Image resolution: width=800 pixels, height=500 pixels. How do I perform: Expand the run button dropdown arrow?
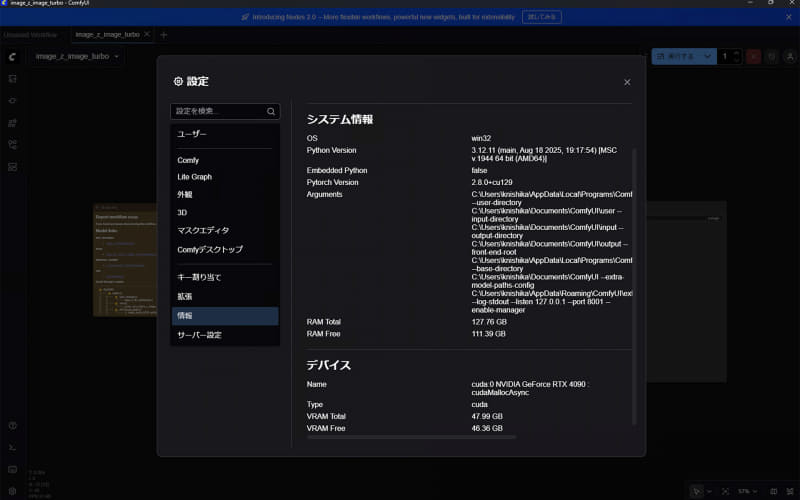(708, 56)
